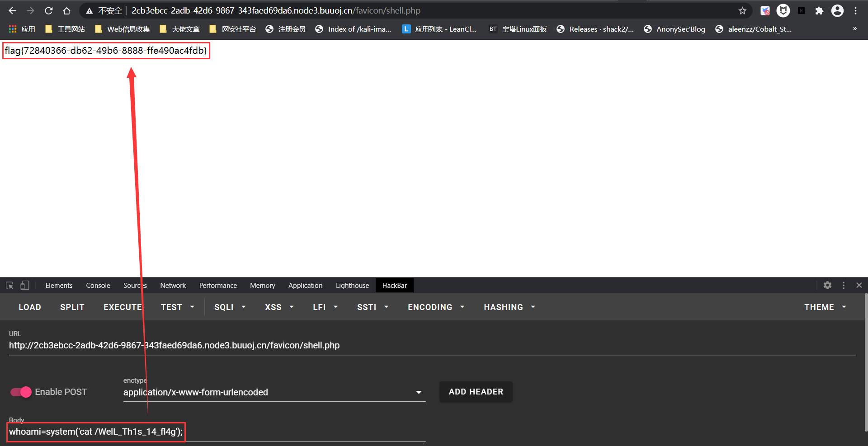The height and width of the screenshot is (446, 868).
Task: Click the browser address bar URL
Action: tap(276, 11)
